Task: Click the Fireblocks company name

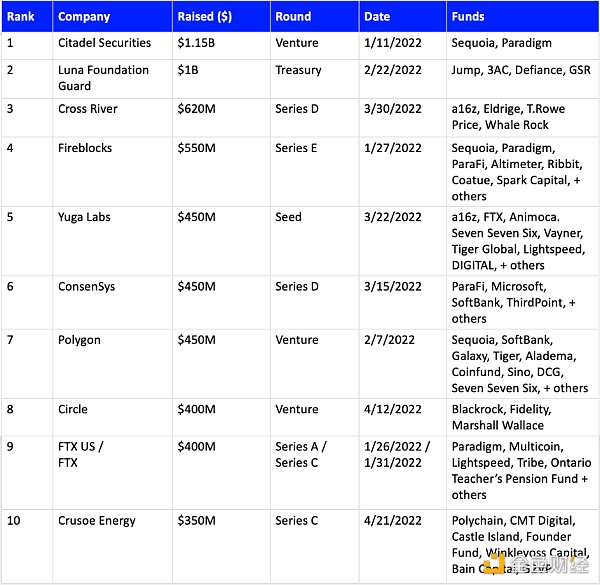Action: tap(85, 148)
